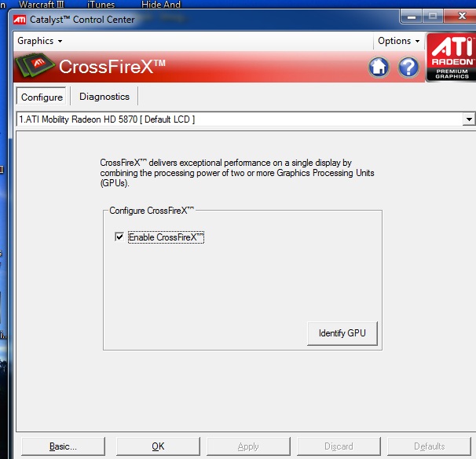Click the CrossFireX chip icon in the banner

(x=35, y=64)
